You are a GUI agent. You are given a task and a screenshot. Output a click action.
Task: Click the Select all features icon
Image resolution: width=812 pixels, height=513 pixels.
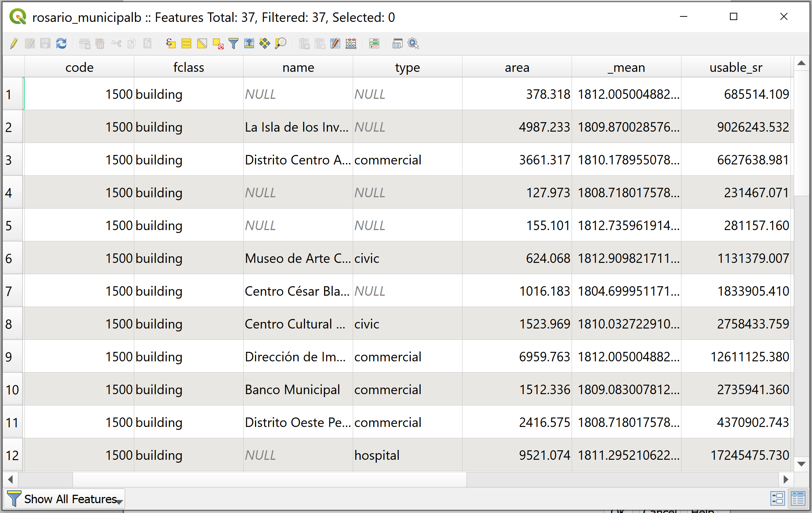click(x=186, y=44)
